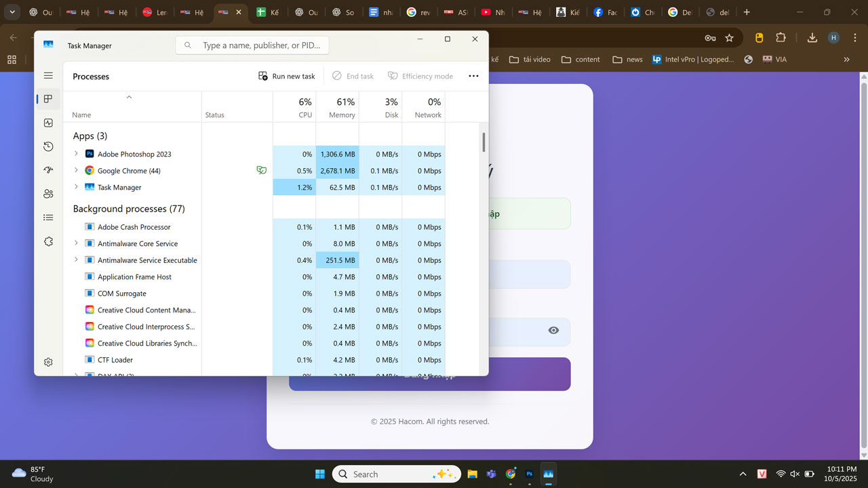Open the Users view in sidebar
Viewport: 868px width, 488px height.
tap(48, 194)
